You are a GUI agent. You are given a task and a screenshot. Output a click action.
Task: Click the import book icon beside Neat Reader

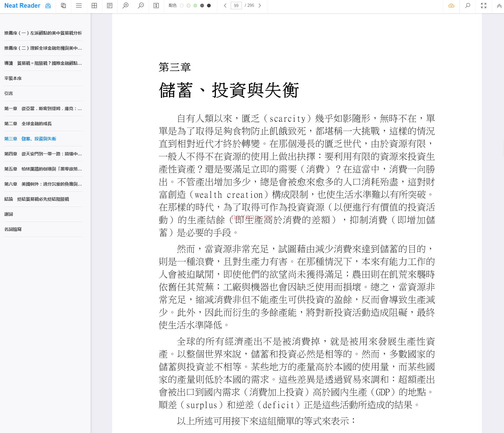[48, 6]
